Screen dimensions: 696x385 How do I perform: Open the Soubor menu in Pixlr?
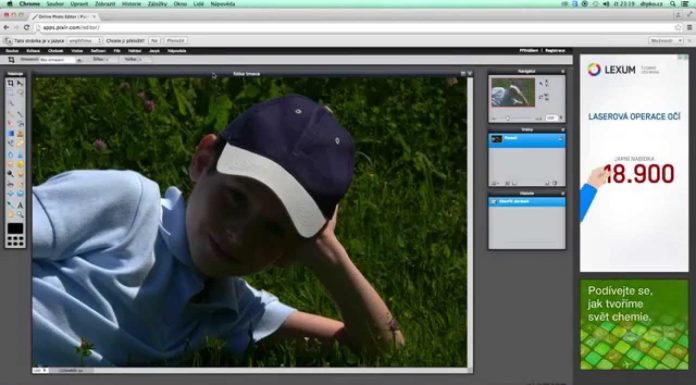coord(12,51)
